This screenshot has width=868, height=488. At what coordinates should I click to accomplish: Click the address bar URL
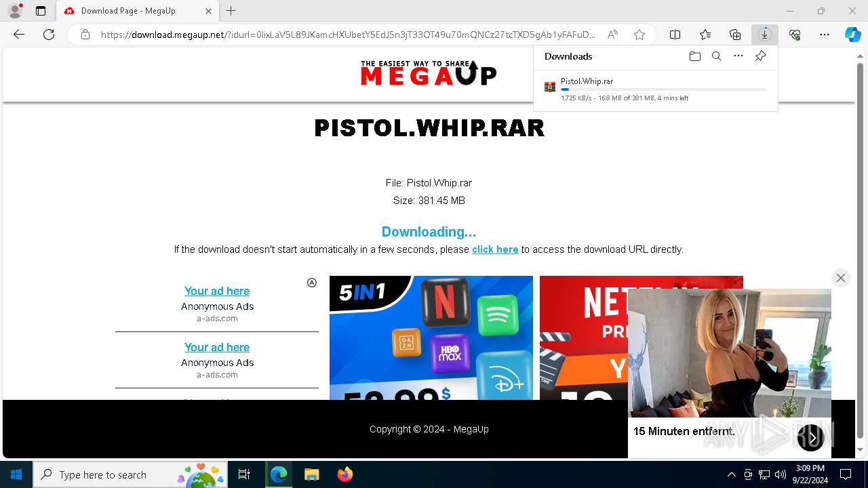pyautogui.click(x=348, y=35)
